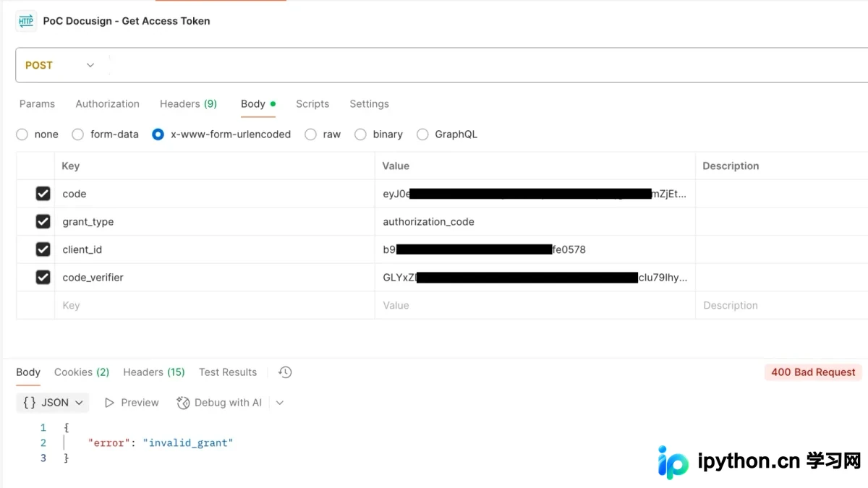Screen dimensions: 868x488
Task: Open the Headers (9) request tab
Action: click(x=188, y=104)
